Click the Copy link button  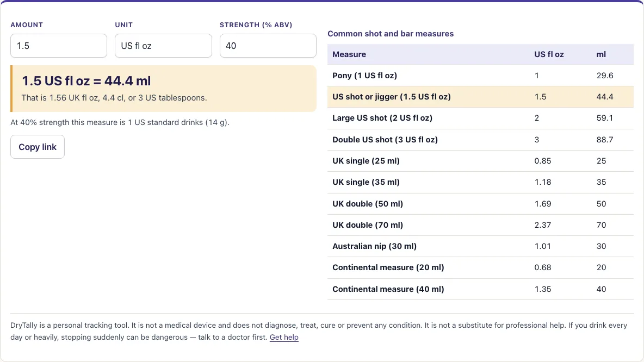(x=38, y=147)
